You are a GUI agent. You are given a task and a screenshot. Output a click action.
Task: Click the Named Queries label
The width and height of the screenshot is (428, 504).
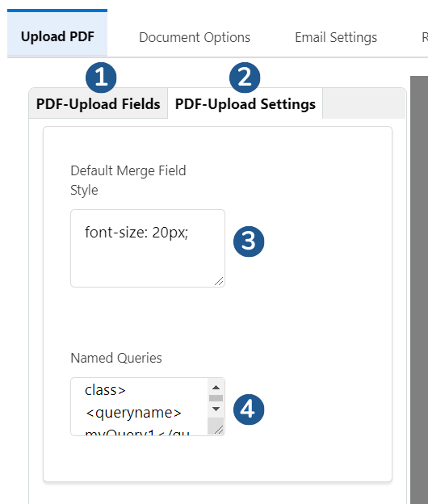116,358
